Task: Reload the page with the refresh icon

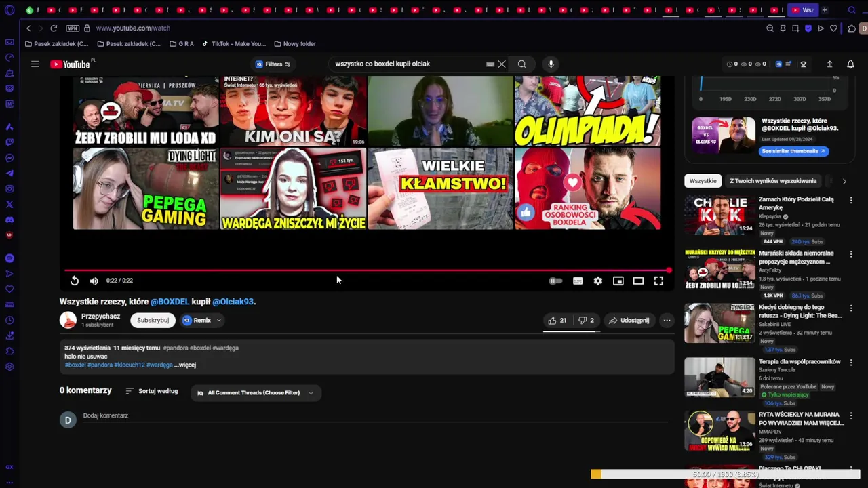Action: click(54, 28)
